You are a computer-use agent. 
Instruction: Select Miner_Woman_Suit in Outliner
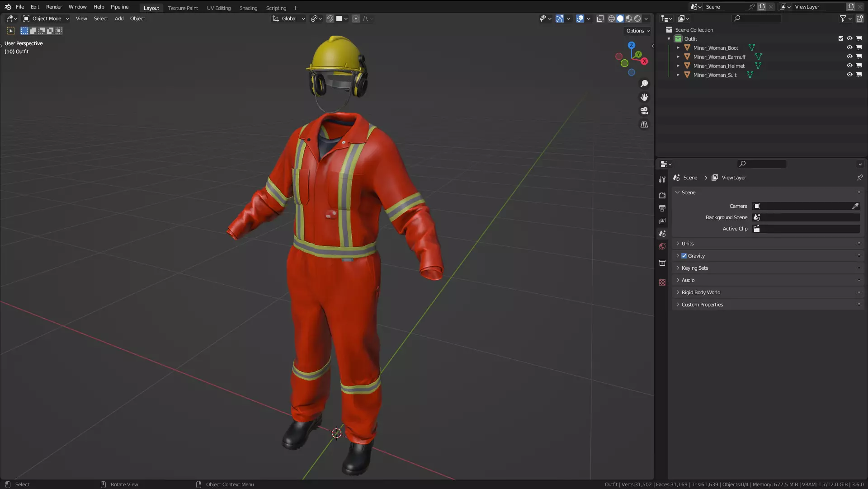tap(715, 75)
